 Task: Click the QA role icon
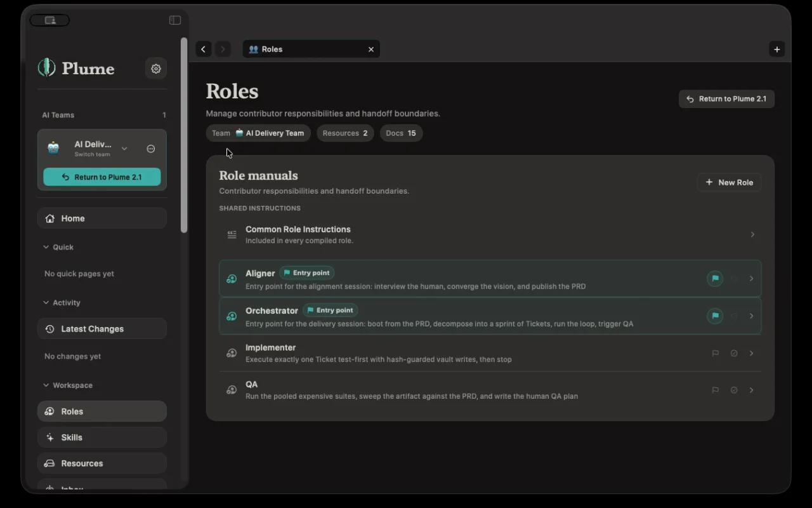232,390
